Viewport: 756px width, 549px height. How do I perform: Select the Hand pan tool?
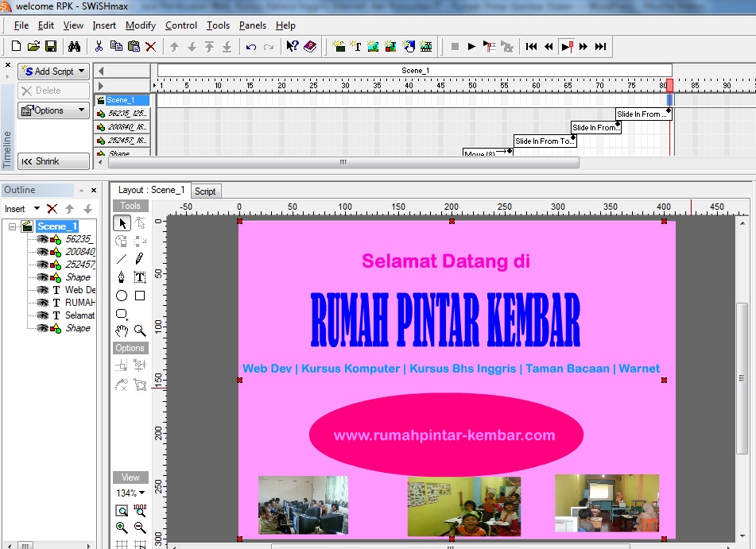122,331
